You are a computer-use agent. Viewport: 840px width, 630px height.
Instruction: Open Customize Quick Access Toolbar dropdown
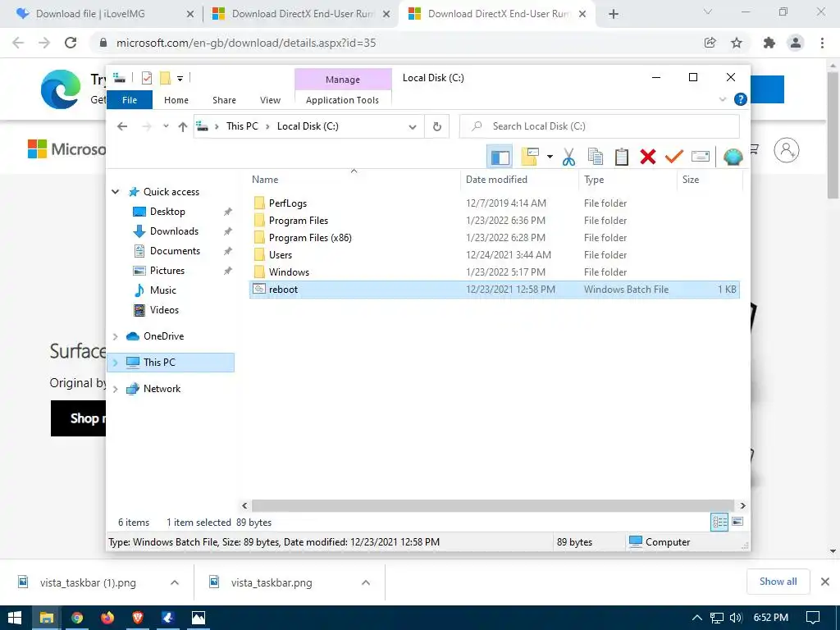[x=180, y=79]
